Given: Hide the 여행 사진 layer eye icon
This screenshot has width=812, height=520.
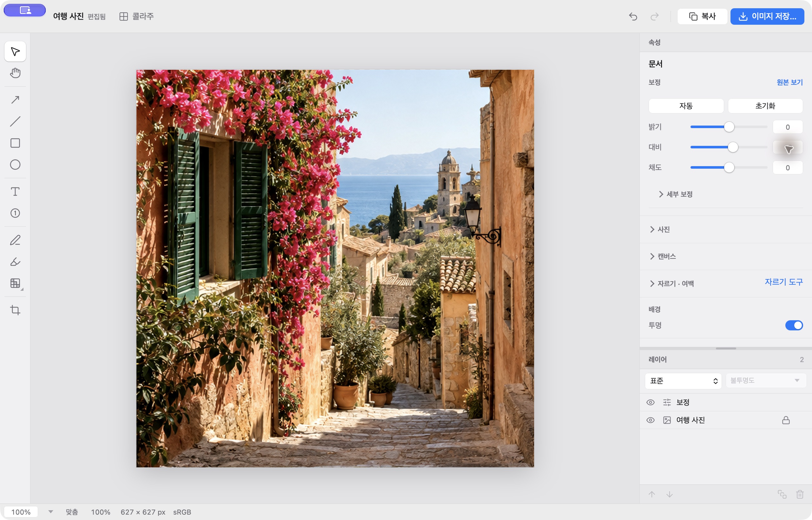Looking at the screenshot, I should click(651, 420).
